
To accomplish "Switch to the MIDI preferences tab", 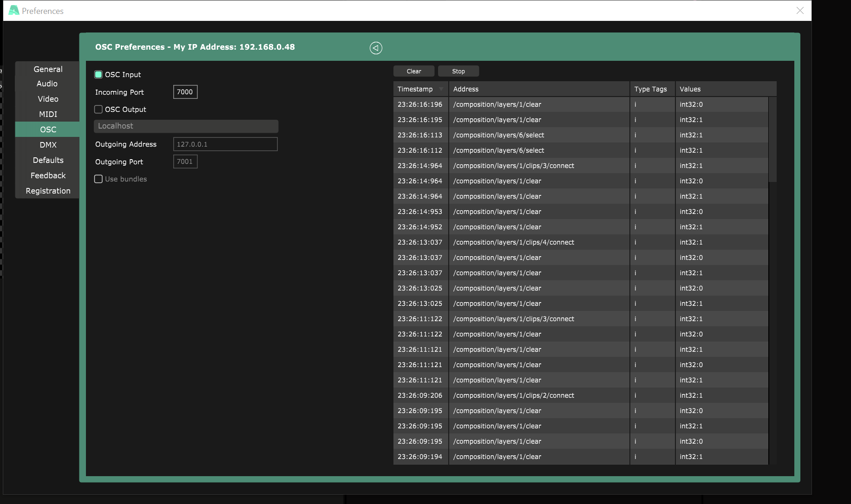I will click(x=48, y=114).
